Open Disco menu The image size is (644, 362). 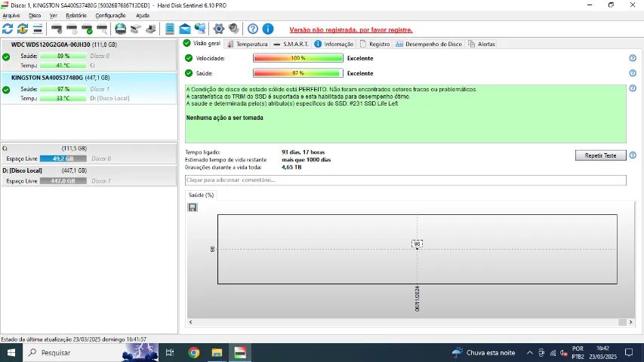tap(35, 15)
